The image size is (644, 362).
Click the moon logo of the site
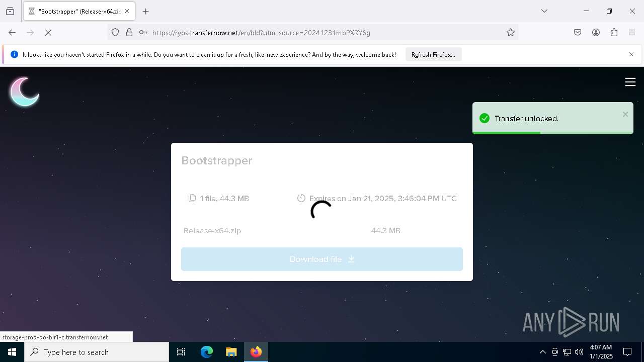coord(24,92)
